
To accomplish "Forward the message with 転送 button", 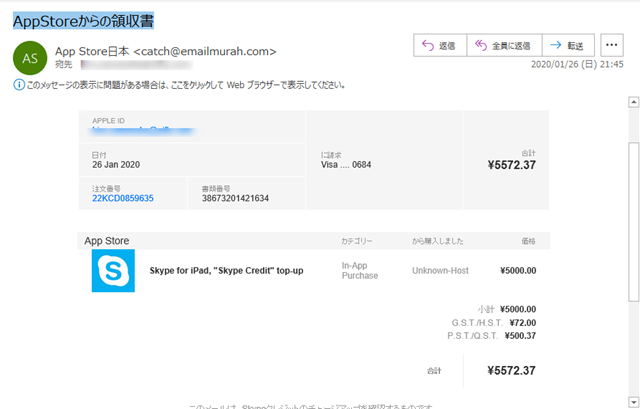I will 568,45.
